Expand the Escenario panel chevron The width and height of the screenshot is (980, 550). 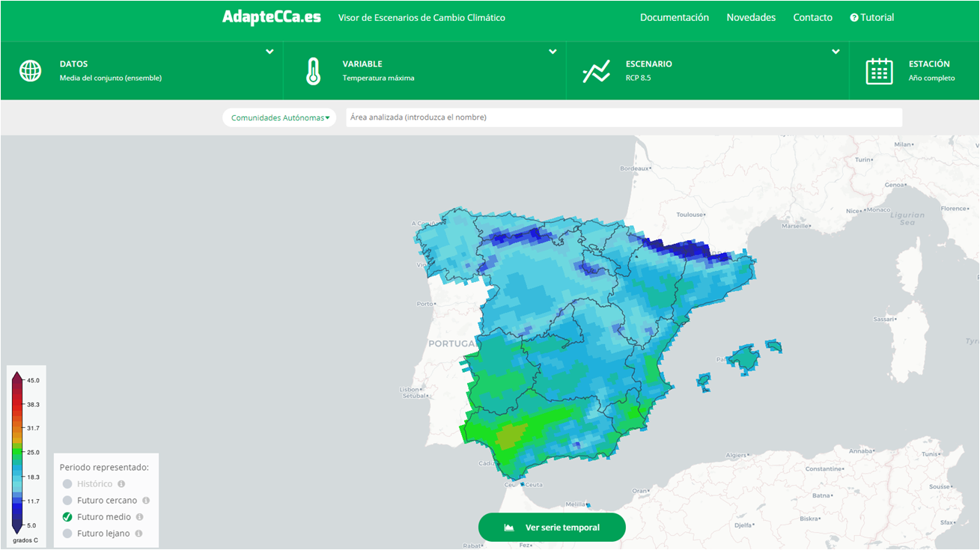pos(836,52)
